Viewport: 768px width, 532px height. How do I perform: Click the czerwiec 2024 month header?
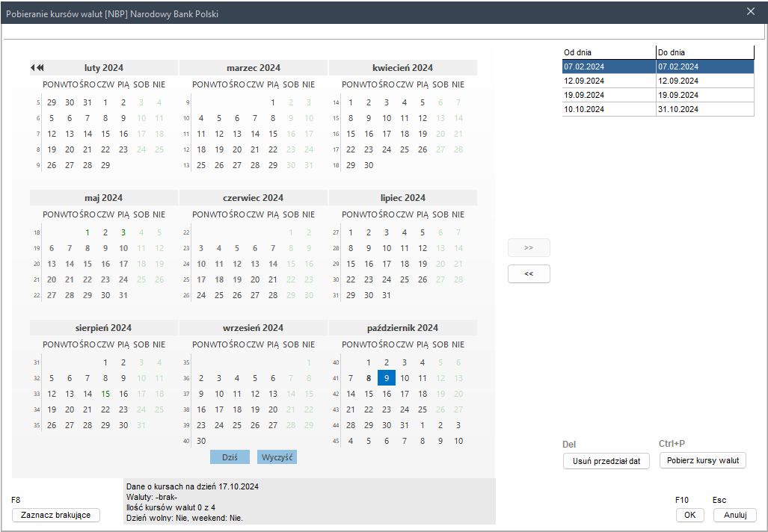254,198
